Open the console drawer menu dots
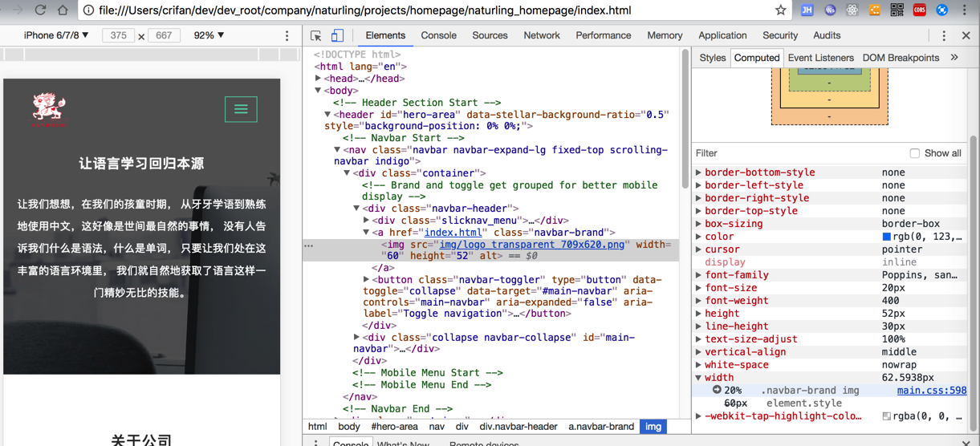The width and height of the screenshot is (980, 446). point(315,442)
